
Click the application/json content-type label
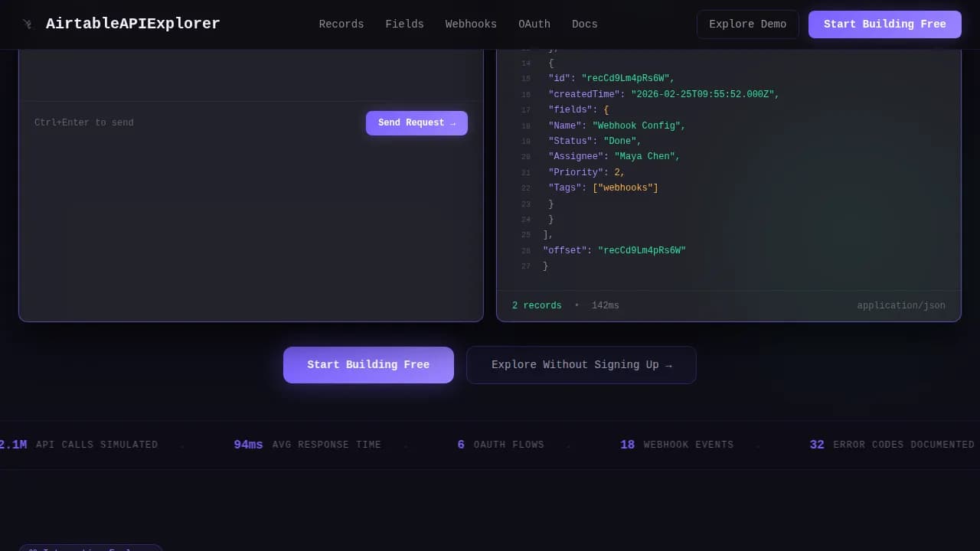point(901,305)
